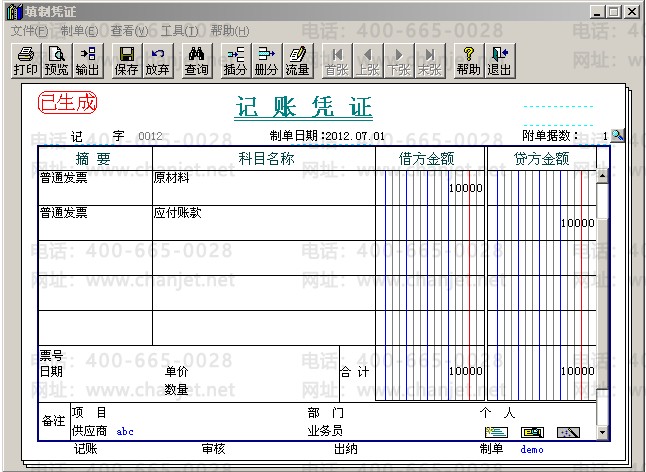Click total debit amount in 合计 row
646x472 pixels.
[x=466, y=371]
